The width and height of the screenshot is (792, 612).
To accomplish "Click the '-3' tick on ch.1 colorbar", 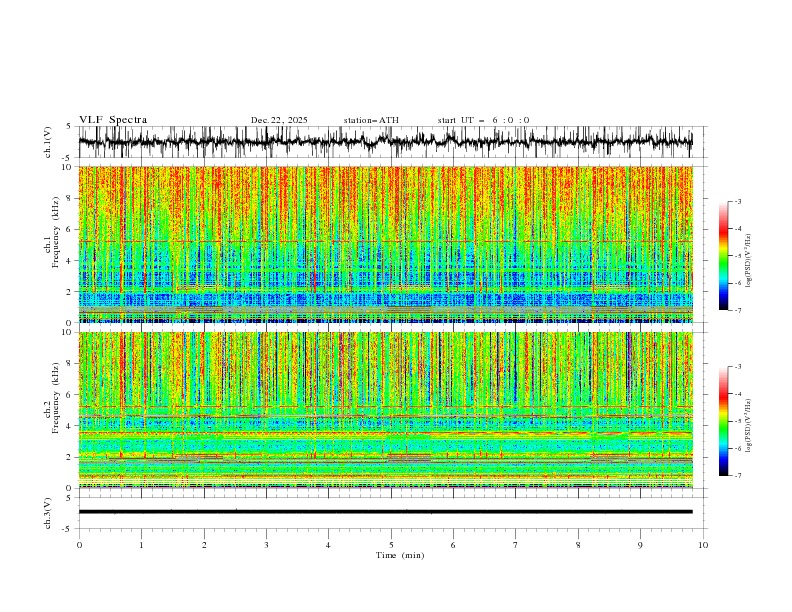I will click(x=738, y=201).
